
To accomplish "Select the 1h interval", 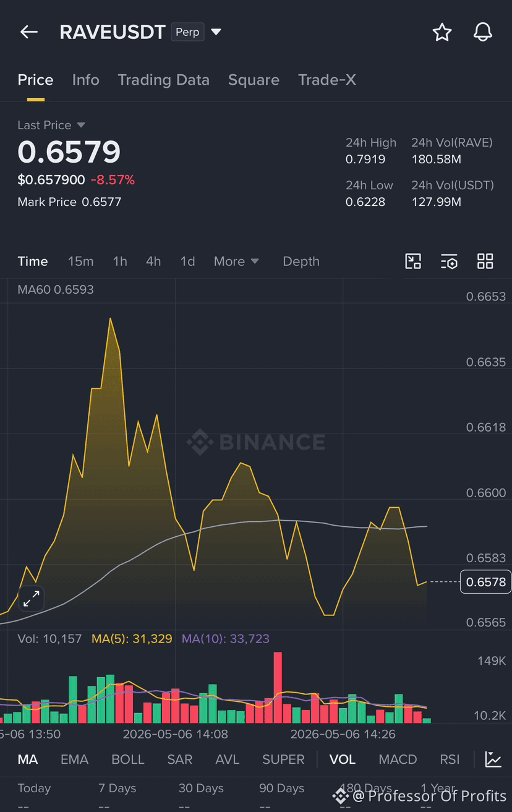I will pyautogui.click(x=120, y=261).
